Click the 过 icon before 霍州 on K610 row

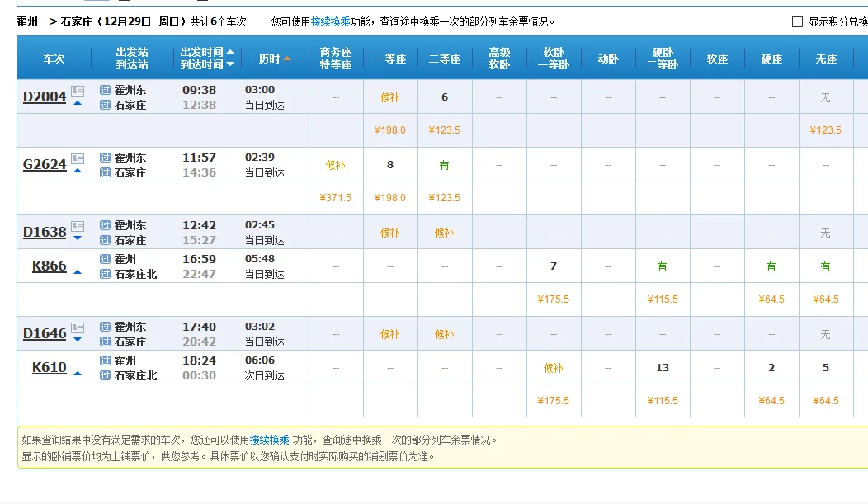click(x=106, y=360)
